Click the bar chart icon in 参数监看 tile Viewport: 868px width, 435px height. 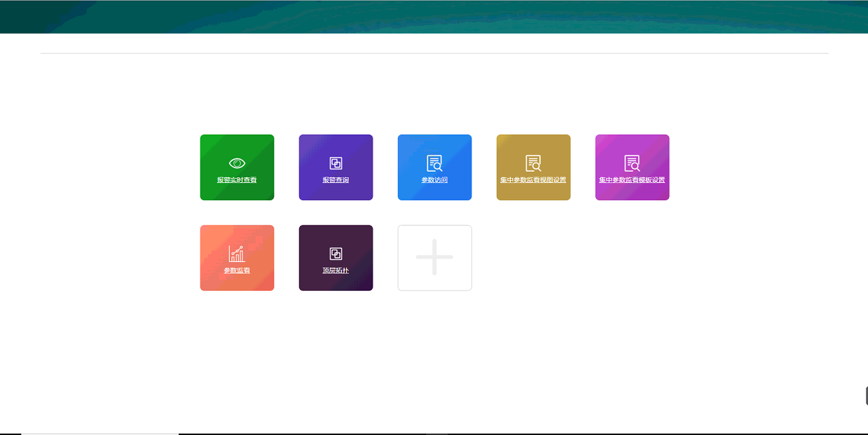pyautogui.click(x=237, y=254)
